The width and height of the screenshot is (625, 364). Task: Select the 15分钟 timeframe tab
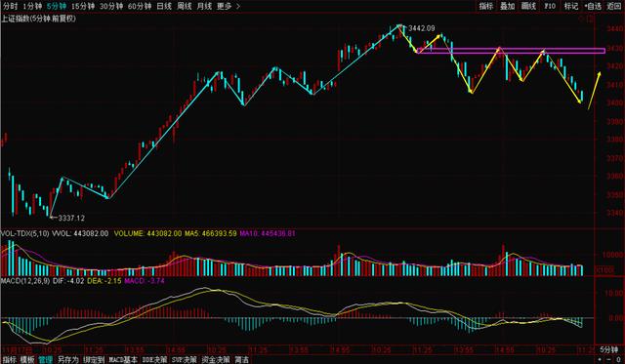click(x=83, y=6)
